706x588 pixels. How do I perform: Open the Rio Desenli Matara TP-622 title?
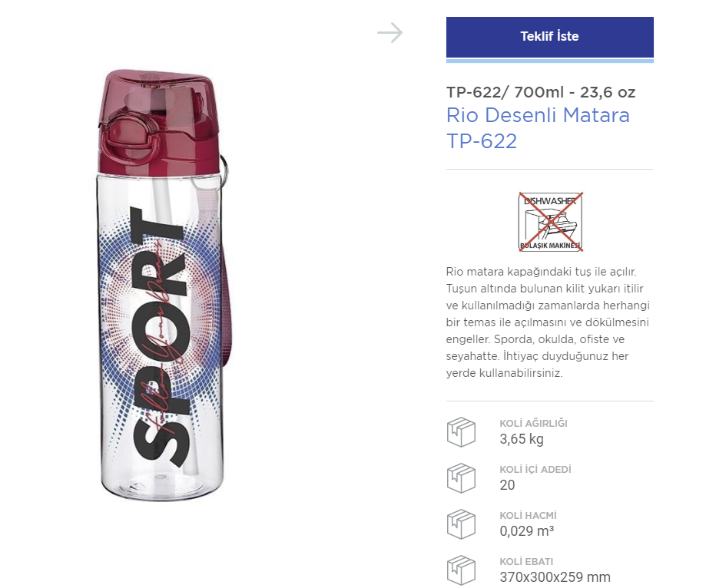pyautogui.click(x=537, y=128)
